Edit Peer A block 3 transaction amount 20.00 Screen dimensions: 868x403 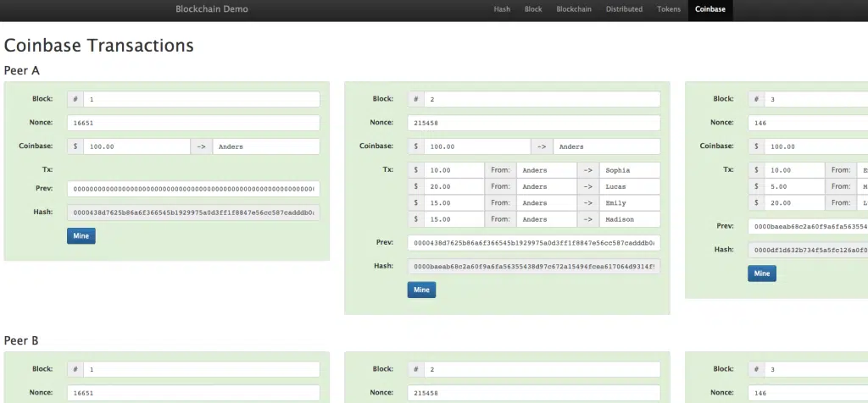(x=794, y=203)
